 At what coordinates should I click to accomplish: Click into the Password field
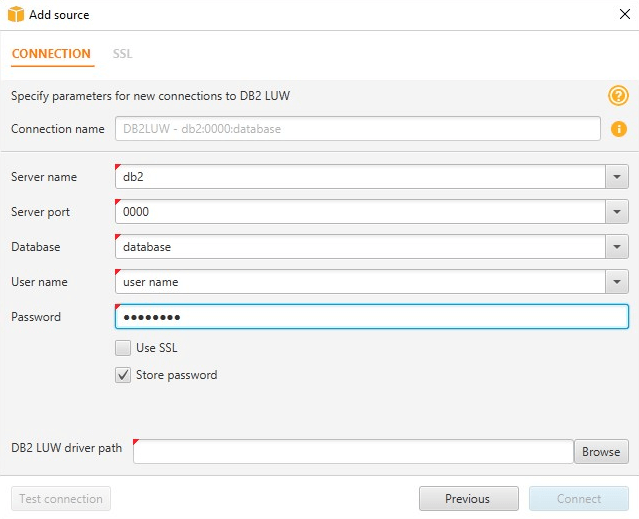372,317
